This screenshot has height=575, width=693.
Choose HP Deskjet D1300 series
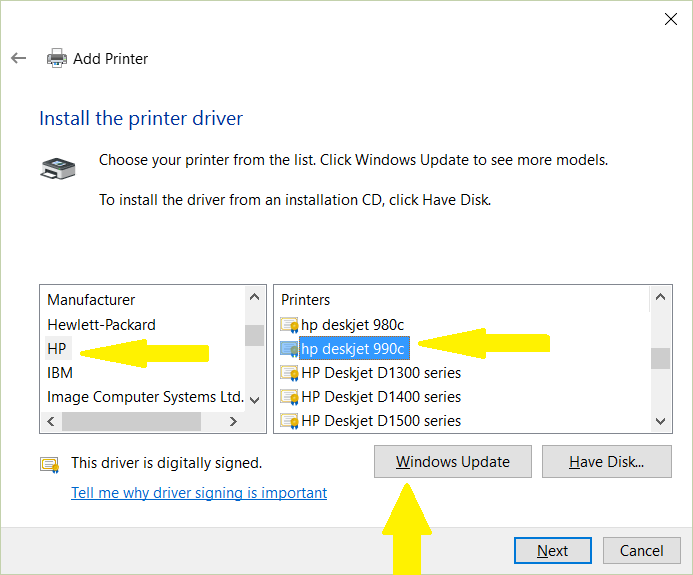tap(381, 373)
